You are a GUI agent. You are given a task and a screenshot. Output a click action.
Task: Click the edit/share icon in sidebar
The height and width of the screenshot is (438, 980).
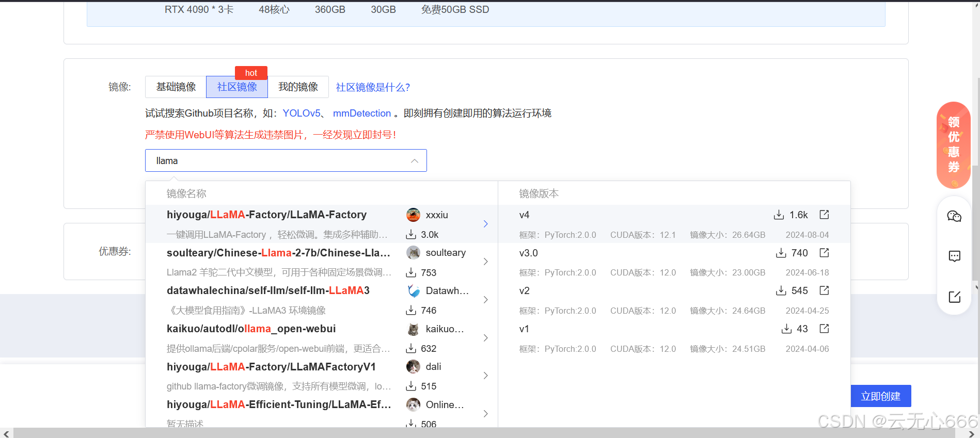954,297
